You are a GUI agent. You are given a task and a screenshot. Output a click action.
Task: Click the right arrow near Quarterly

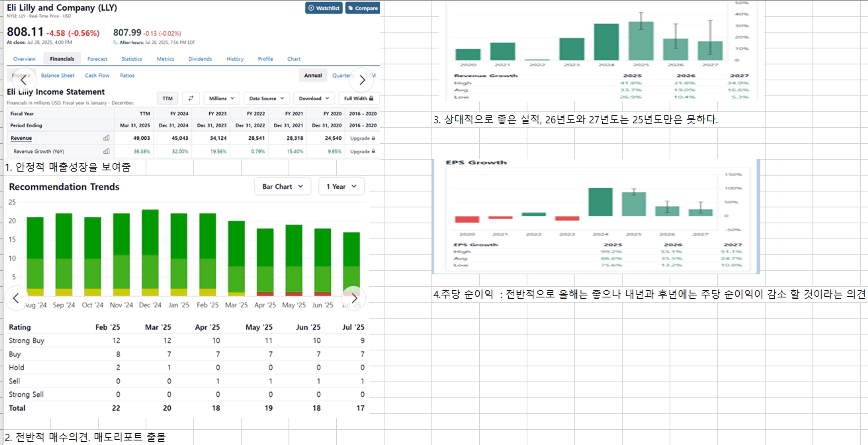point(362,80)
